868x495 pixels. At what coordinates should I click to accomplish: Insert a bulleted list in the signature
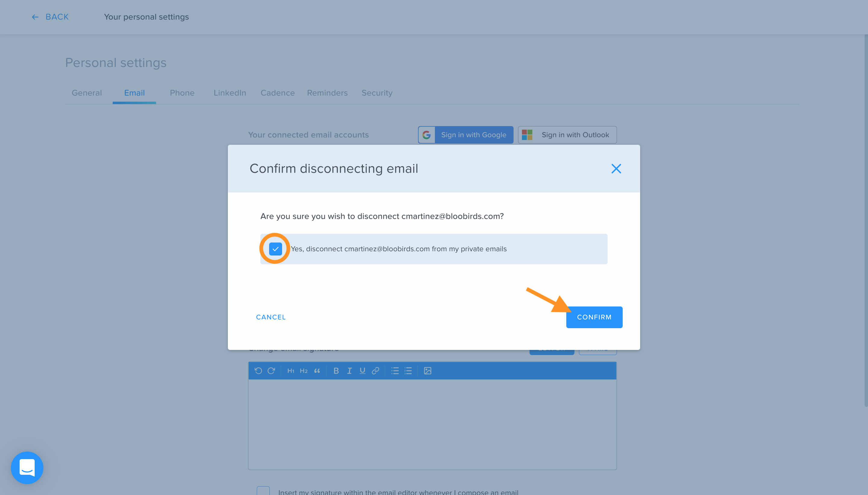pos(395,371)
